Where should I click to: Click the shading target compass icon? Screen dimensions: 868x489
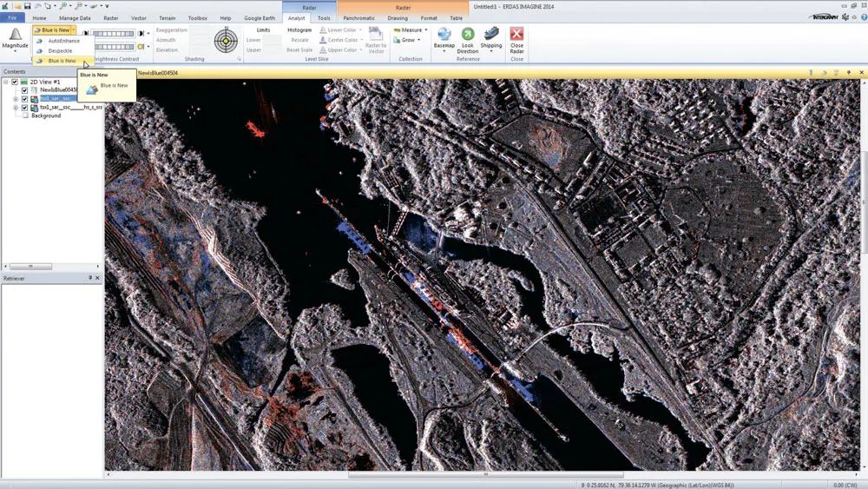tap(226, 41)
